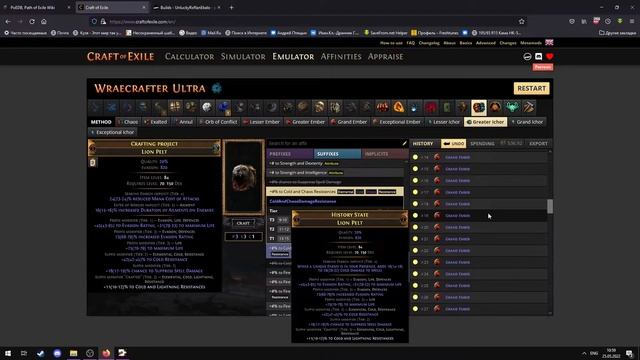Select the orange flame category icon

pos(398,107)
